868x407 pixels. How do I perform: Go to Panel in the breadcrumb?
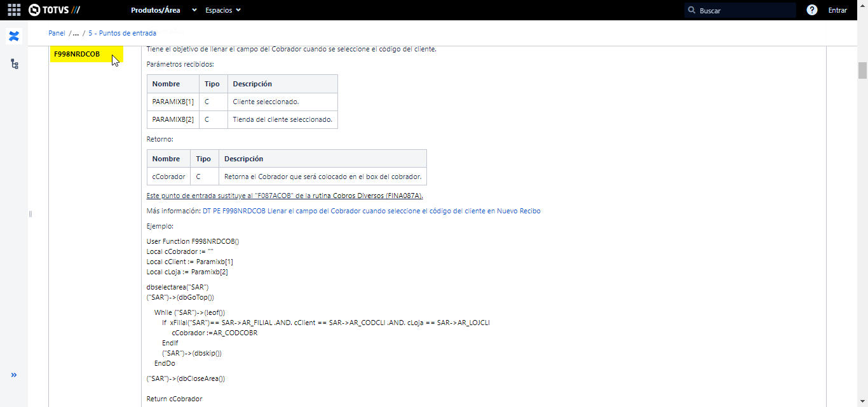[57, 33]
